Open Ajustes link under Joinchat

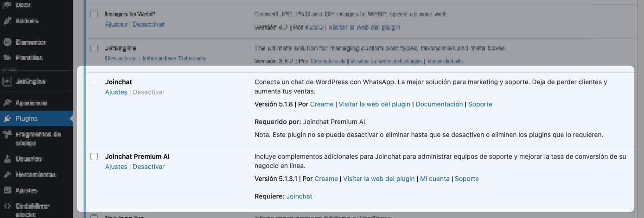(116, 92)
